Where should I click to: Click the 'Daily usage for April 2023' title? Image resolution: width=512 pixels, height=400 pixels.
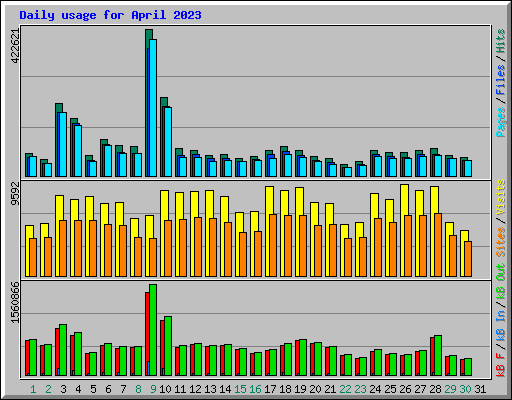pos(110,15)
